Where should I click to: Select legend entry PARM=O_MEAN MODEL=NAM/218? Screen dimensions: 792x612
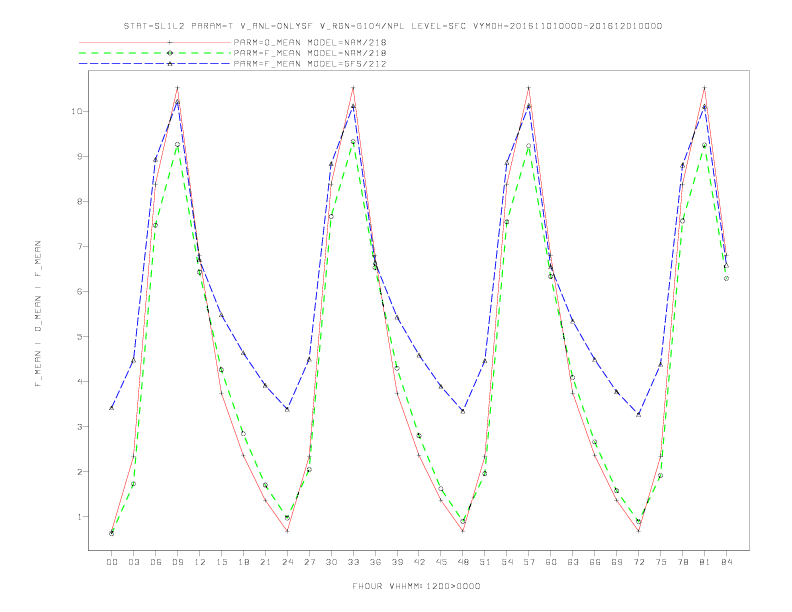[310, 42]
